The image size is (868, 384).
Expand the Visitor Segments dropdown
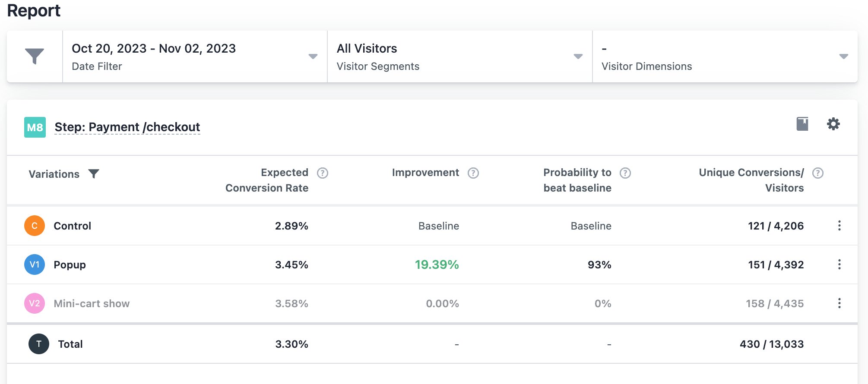click(x=578, y=57)
